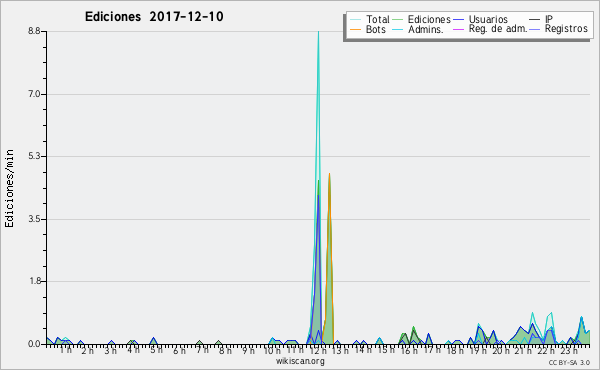Image resolution: width=600 pixels, height=370 pixels.
Task: Click the '15 h' x-axis label
Action: click(386, 350)
